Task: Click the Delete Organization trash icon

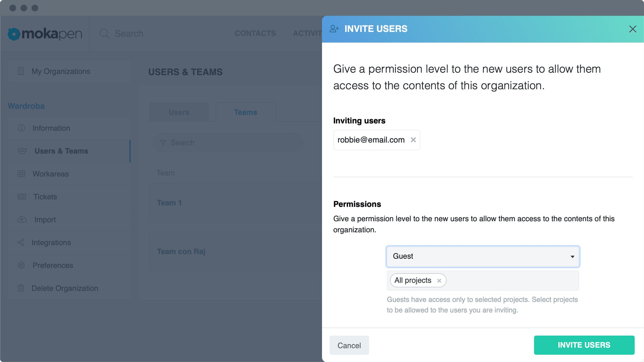Action: click(x=21, y=288)
